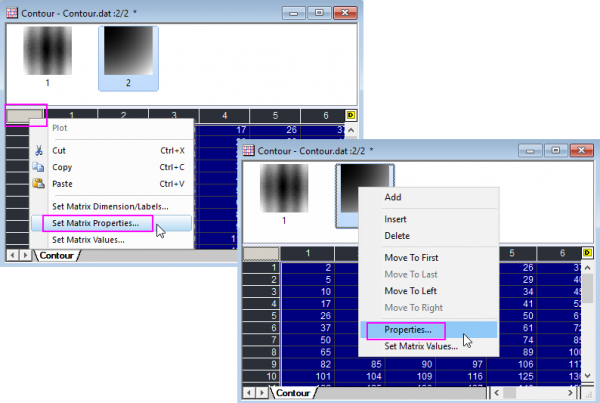600x403 pixels.
Task: Click matrix icon in front window title bar
Action: tap(248, 150)
